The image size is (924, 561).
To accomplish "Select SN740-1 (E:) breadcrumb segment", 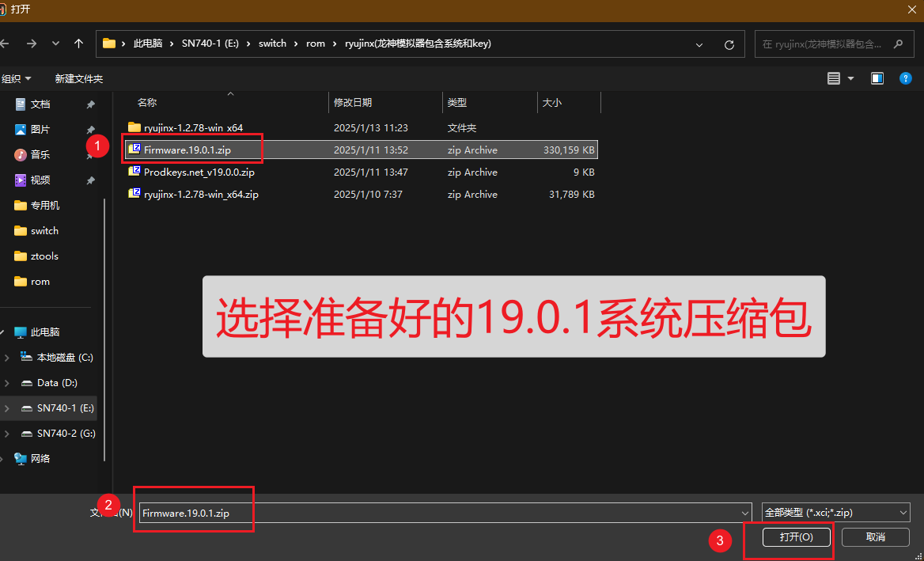I will pyautogui.click(x=210, y=44).
